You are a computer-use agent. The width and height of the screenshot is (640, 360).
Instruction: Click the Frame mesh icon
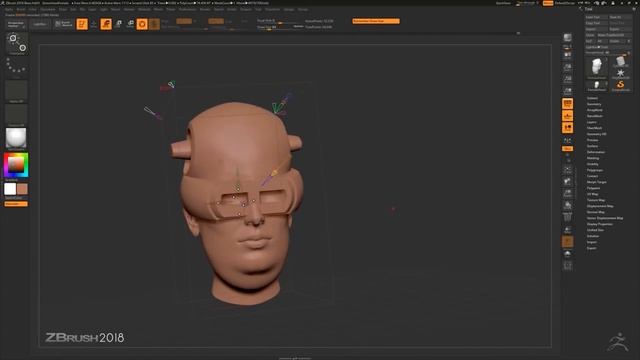567,169
